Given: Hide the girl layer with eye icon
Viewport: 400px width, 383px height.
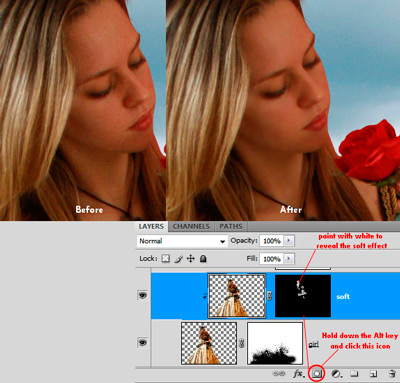Looking at the screenshot, I should point(143,342).
